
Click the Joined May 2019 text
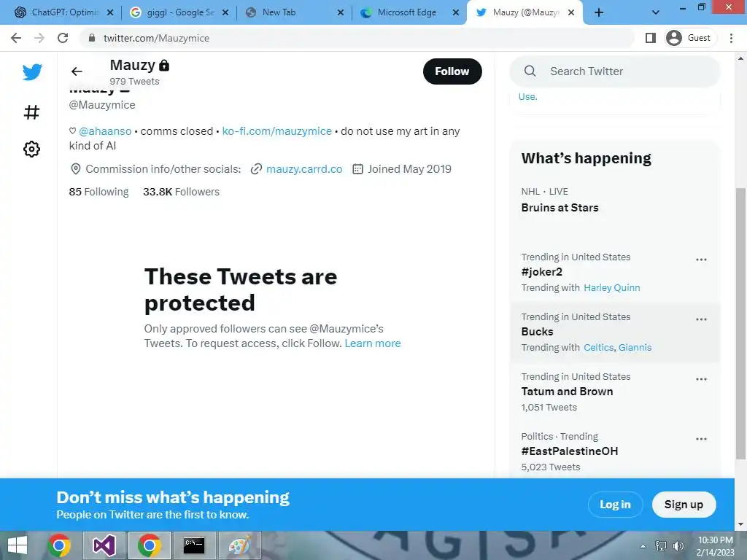(409, 169)
